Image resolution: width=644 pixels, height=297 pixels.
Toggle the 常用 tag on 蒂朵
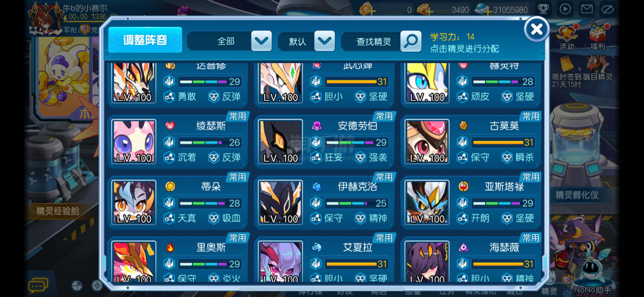237,177
